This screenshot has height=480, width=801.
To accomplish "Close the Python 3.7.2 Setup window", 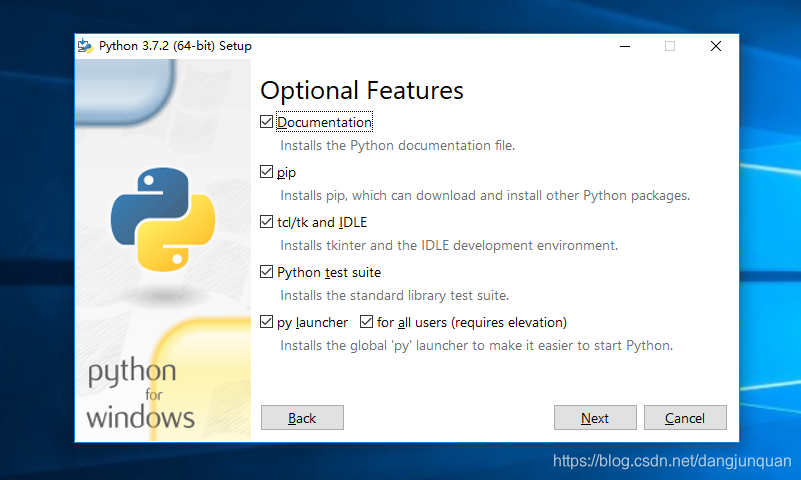I will 716,46.
